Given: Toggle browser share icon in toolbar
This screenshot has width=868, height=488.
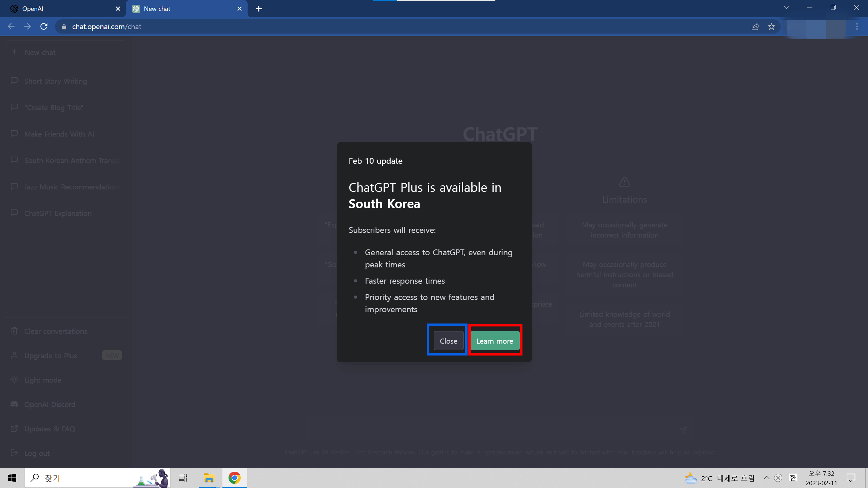Looking at the screenshot, I should (755, 26).
